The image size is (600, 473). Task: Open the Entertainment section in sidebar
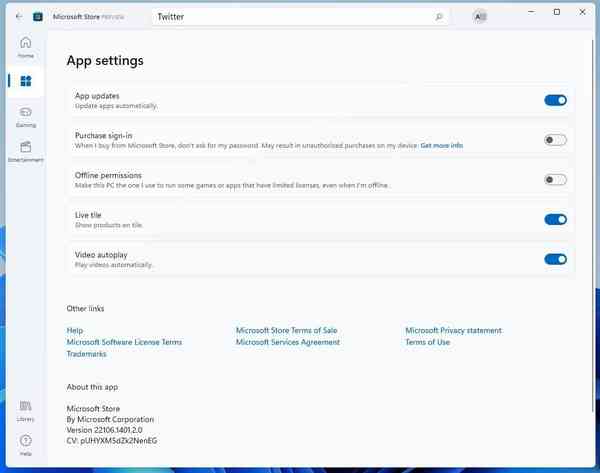[x=26, y=152]
